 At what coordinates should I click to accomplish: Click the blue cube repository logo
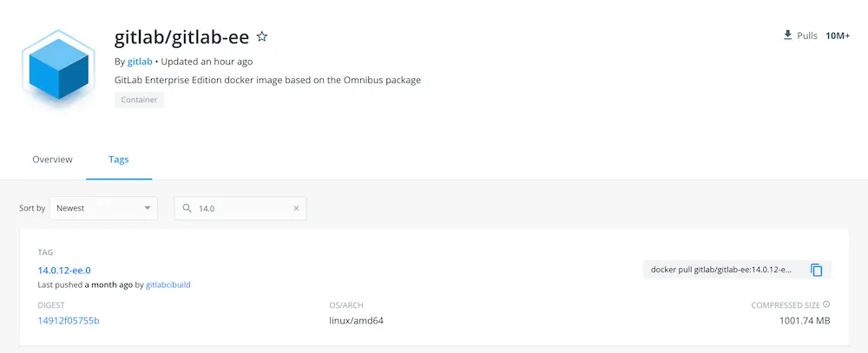pos(58,69)
